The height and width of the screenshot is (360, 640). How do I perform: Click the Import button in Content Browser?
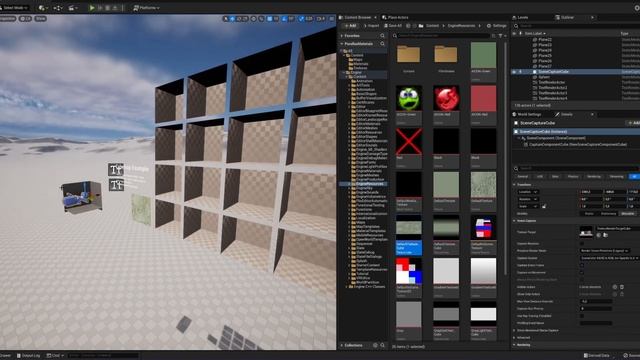[x=371, y=26]
